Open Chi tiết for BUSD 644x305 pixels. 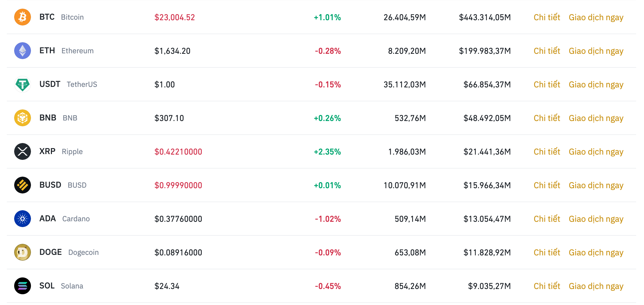[547, 185]
